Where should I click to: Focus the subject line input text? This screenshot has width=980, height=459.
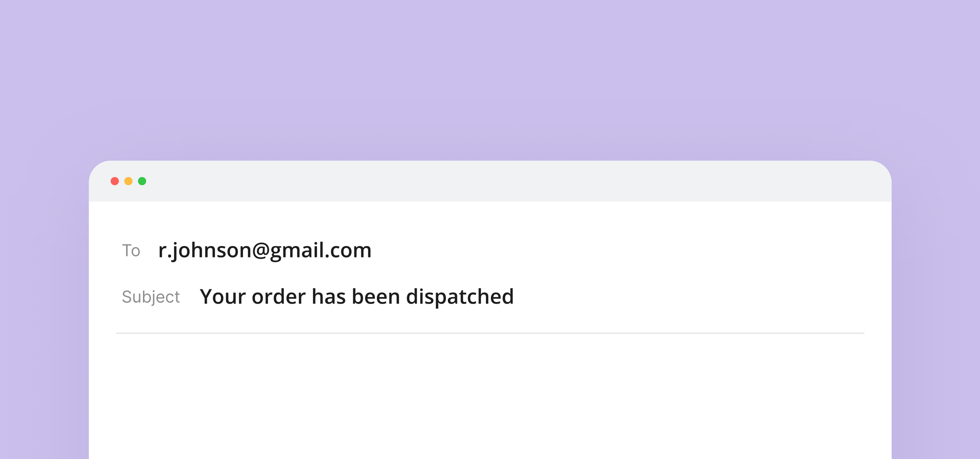coord(356,297)
